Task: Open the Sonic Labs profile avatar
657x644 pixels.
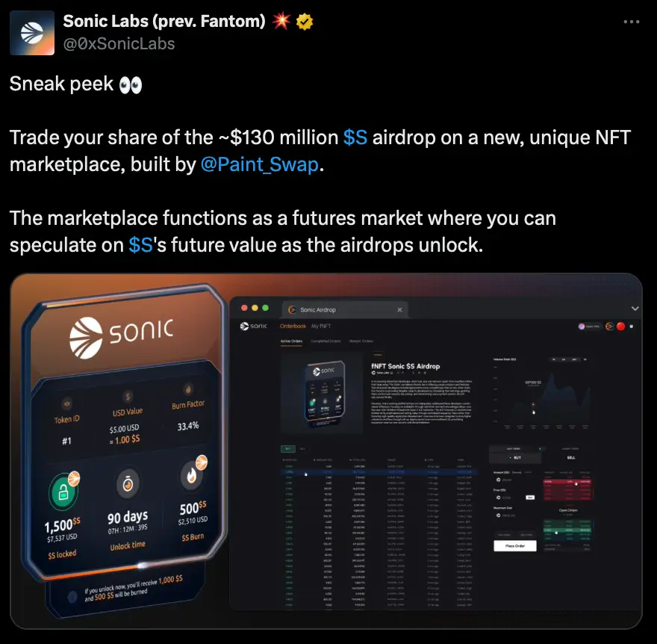Action: click(32, 33)
